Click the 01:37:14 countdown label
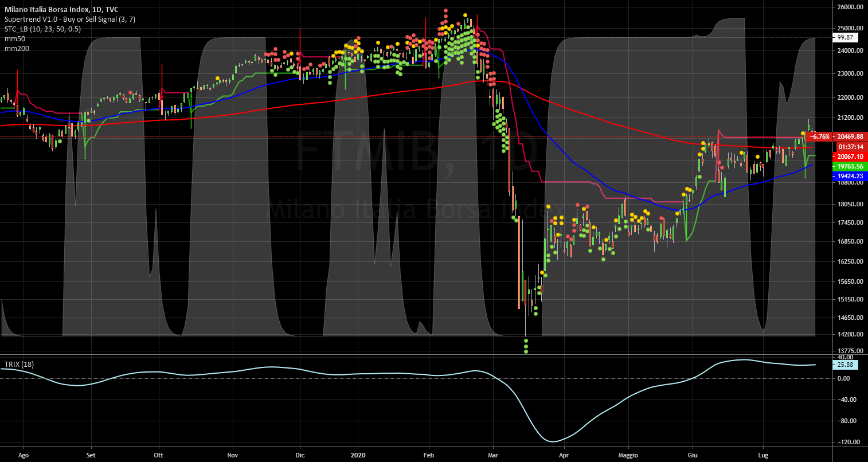Image resolution: width=868 pixels, height=462 pixels. click(x=849, y=147)
